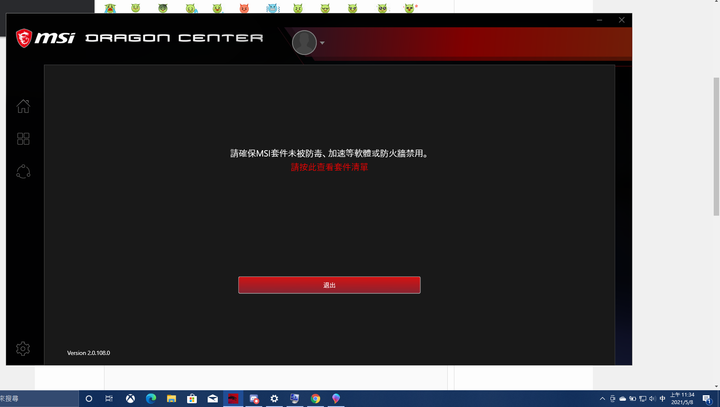Close the Dragon Center window
Screen dimensions: 720x407
[621, 20]
